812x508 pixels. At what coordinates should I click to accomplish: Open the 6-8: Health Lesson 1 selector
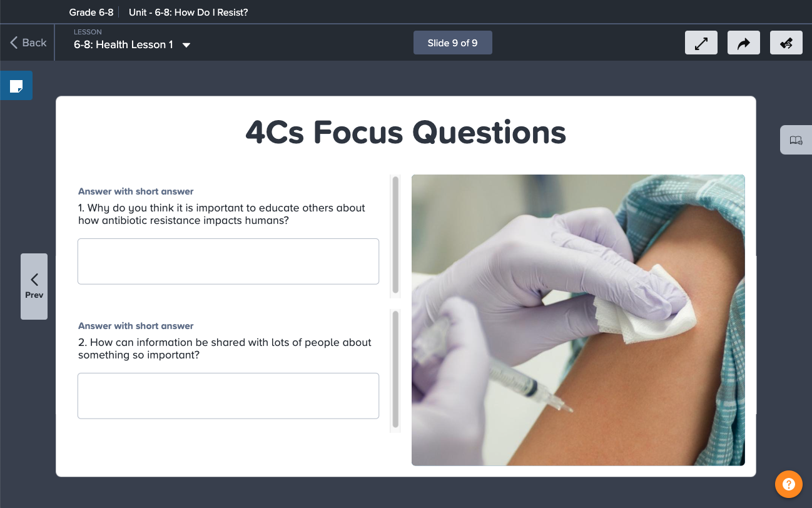[132, 44]
